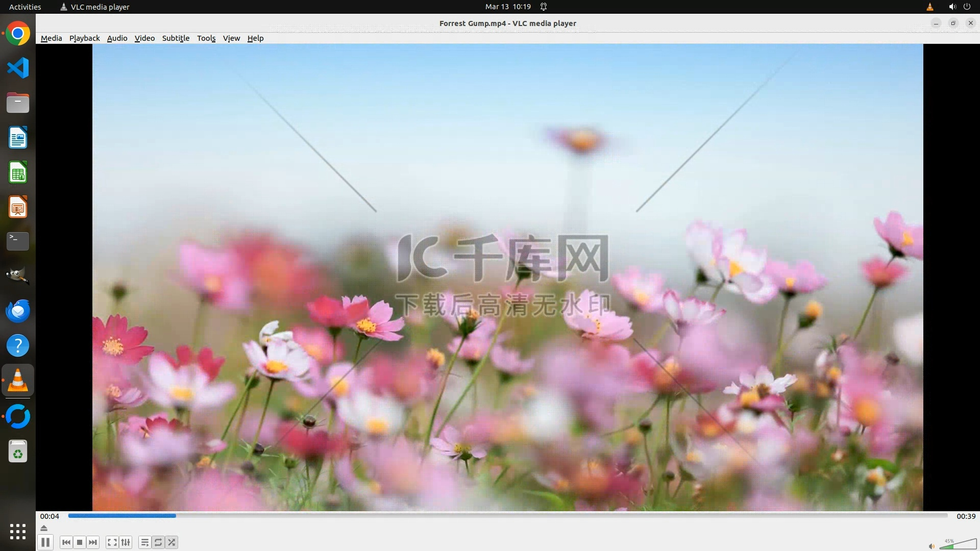Skip to previous media item
Screen dimensions: 980x551
(x=66, y=542)
